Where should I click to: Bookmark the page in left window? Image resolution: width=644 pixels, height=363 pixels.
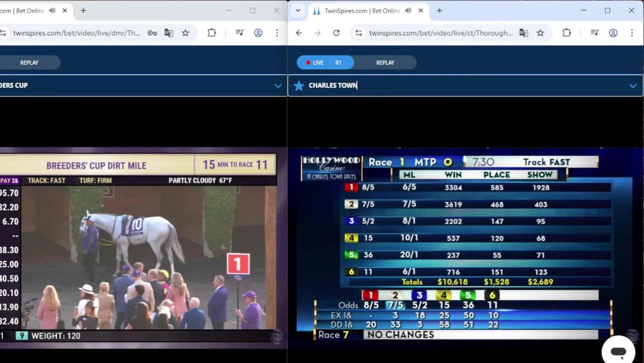click(185, 33)
